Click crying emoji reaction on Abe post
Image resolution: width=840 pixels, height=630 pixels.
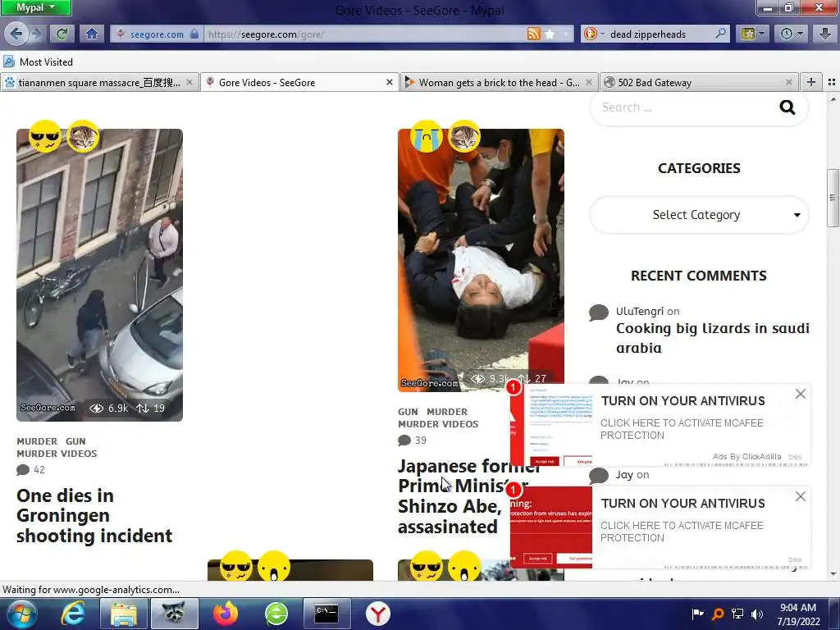point(427,137)
